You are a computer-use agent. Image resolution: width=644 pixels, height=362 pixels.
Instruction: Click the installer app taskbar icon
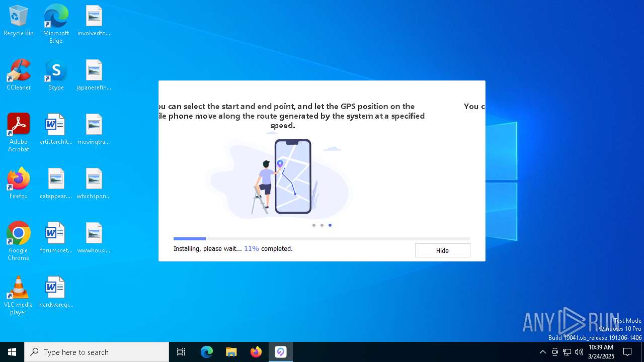[x=281, y=352]
